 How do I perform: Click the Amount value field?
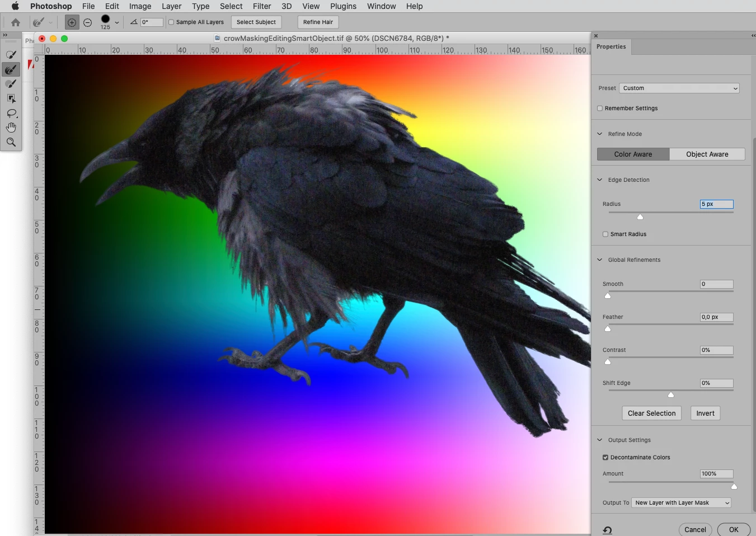pos(716,474)
